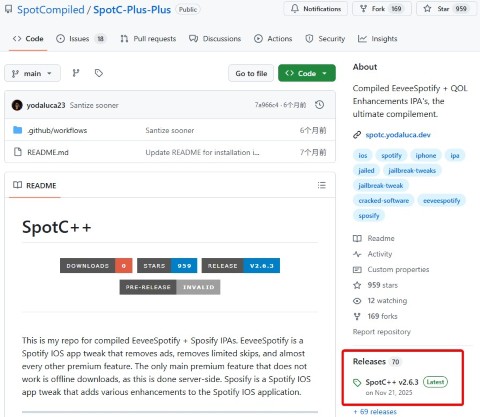Open the Actions tab
480x417 pixels.
(273, 39)
